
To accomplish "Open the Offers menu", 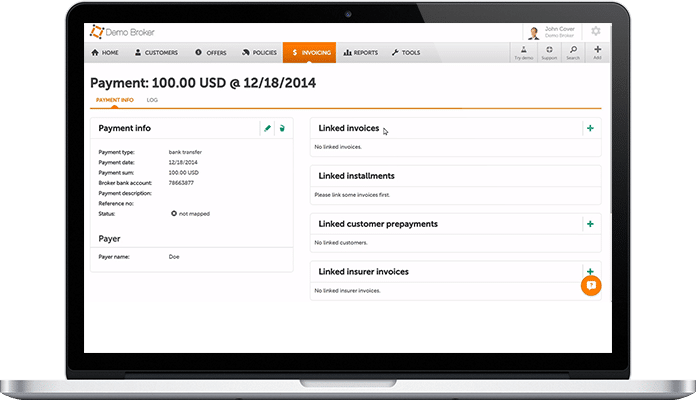I will [x=211, y=52].
